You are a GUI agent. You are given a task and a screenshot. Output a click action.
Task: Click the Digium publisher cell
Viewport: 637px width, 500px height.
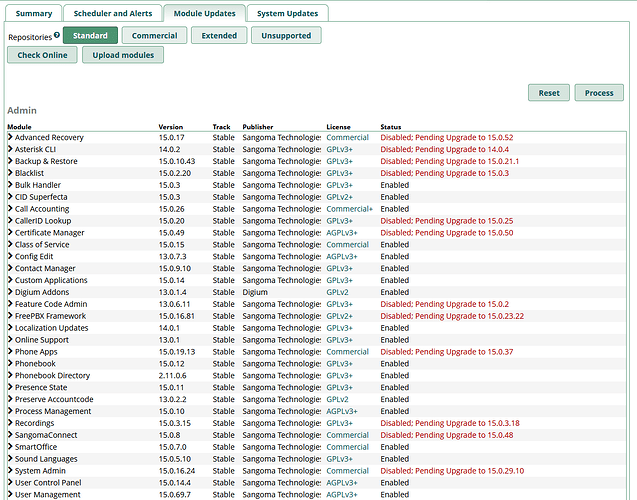[x=255, y=292]
